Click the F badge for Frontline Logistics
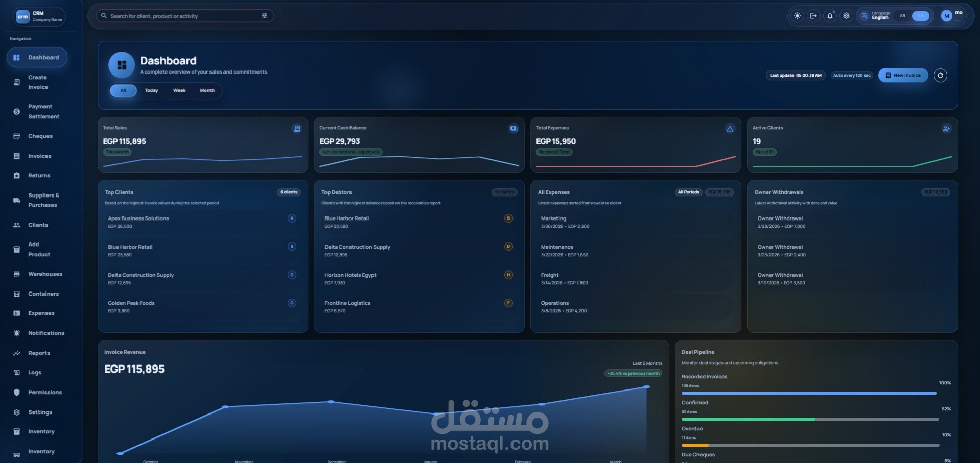 pos(508,303)
